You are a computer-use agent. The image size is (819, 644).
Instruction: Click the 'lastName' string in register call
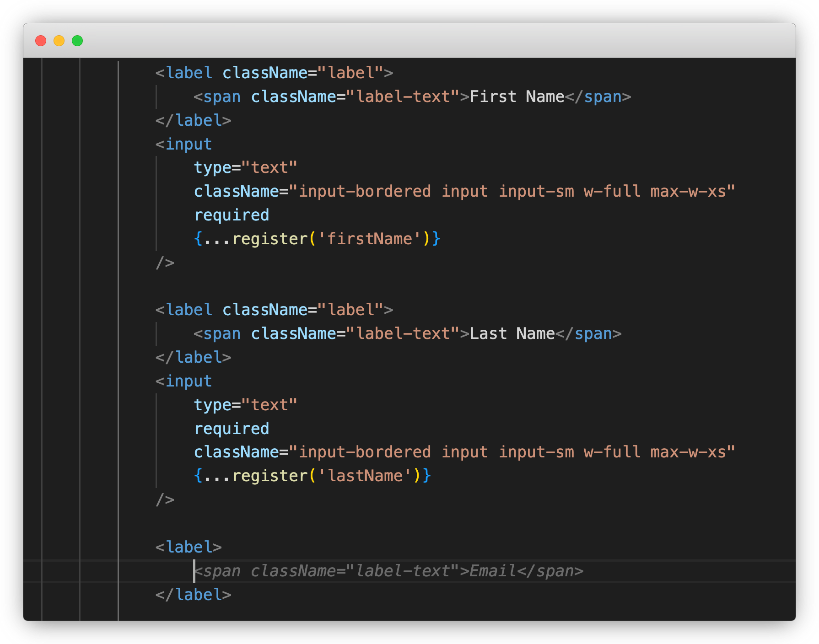(365, 476)
